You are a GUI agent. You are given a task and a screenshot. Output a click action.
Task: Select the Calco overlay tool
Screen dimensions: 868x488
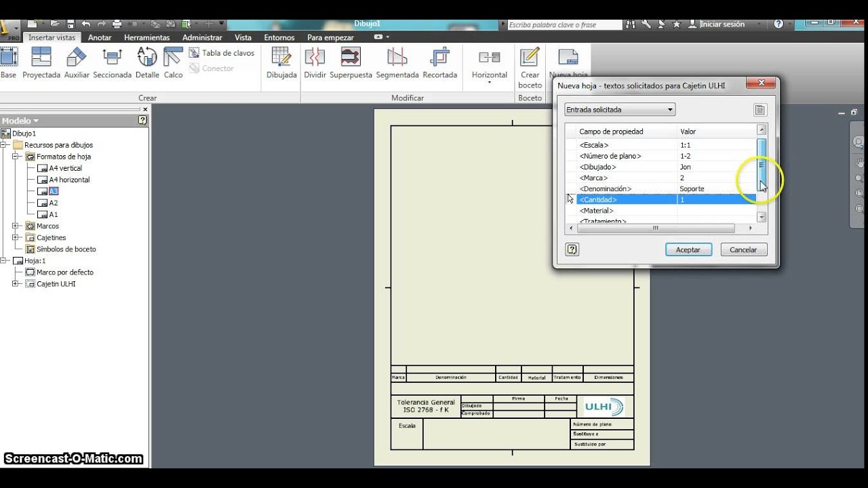[x=173, y=63]
